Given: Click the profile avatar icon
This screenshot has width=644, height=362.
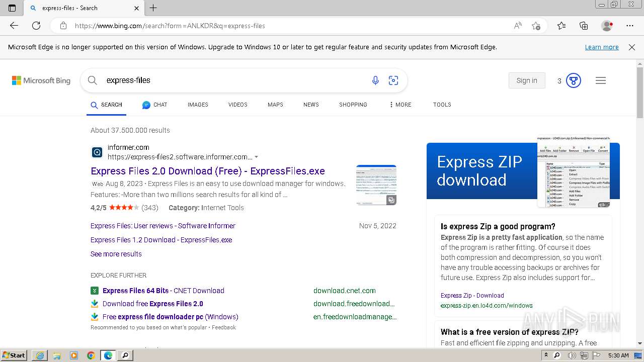Looking at the screenshot, I should coord(607,26).
